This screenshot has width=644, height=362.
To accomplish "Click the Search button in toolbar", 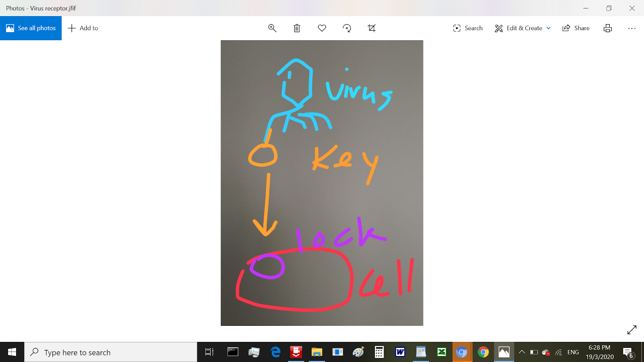I will [468, 28].
